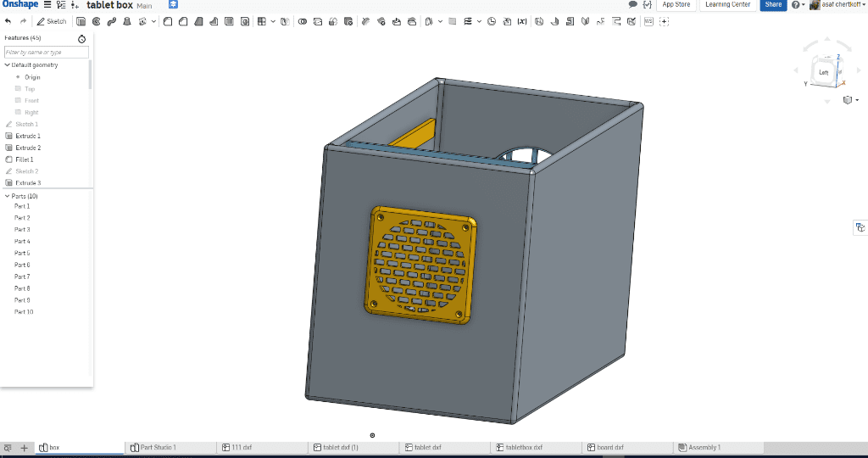
Task: Select the Plane tool
Action: [x=453, y=21]
